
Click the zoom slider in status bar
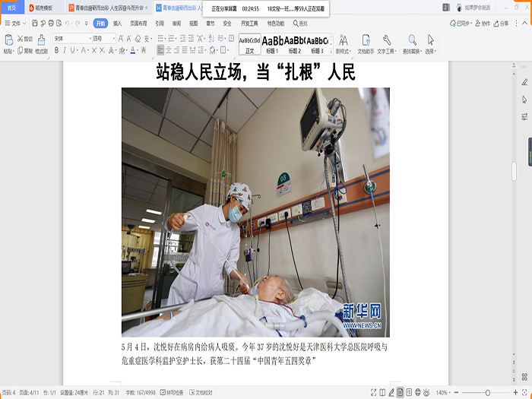pos(487,393)
